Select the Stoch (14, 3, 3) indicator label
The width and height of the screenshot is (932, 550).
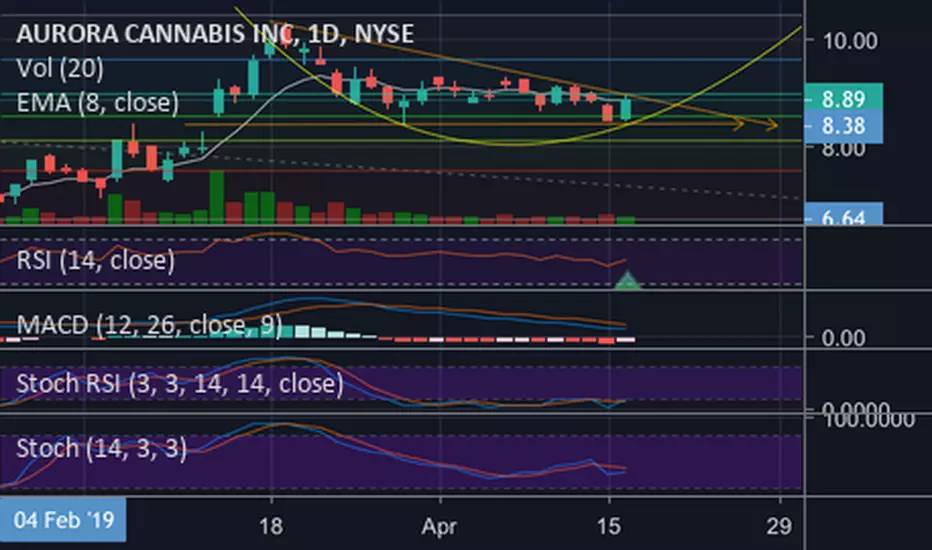[x=102, y=448]
